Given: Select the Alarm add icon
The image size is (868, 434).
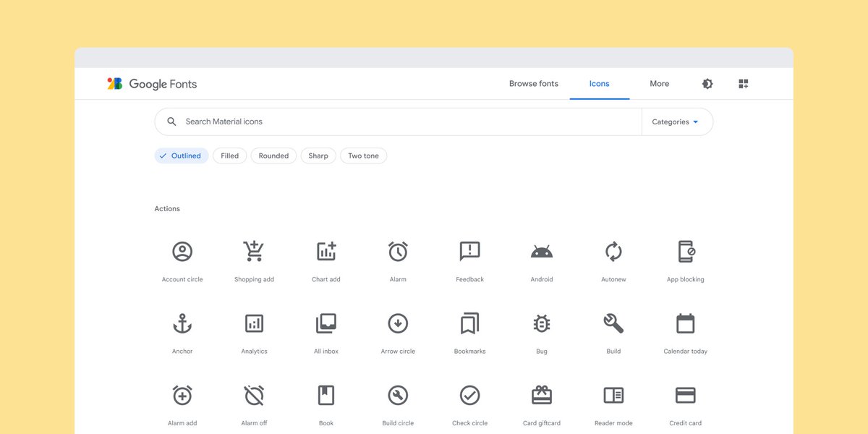Looking at the screenshot, I should pos(182,395).
